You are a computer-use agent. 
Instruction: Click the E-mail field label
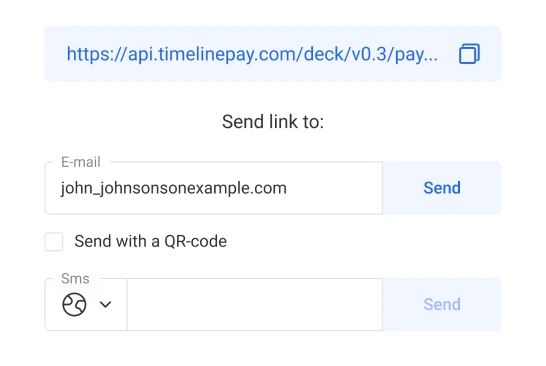pos(81,162)
